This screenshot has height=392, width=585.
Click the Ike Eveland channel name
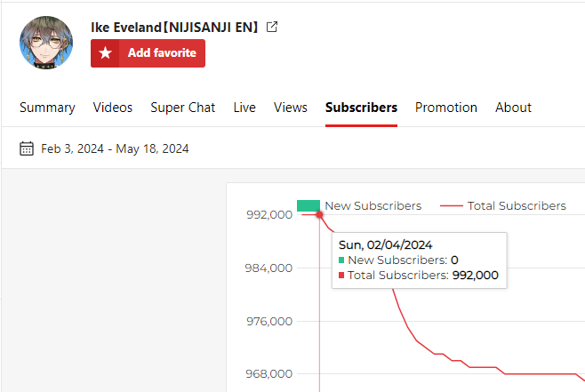click(174, 27)
